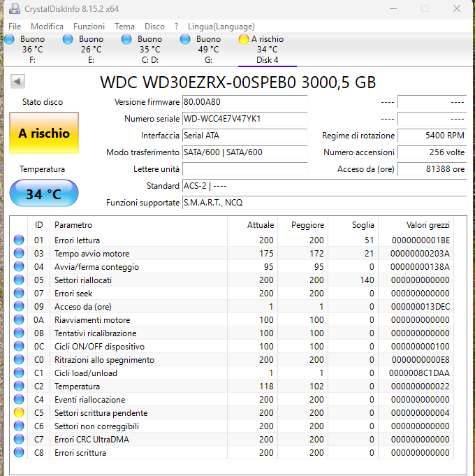Click the 34 °C temperature button

point(44,194)
